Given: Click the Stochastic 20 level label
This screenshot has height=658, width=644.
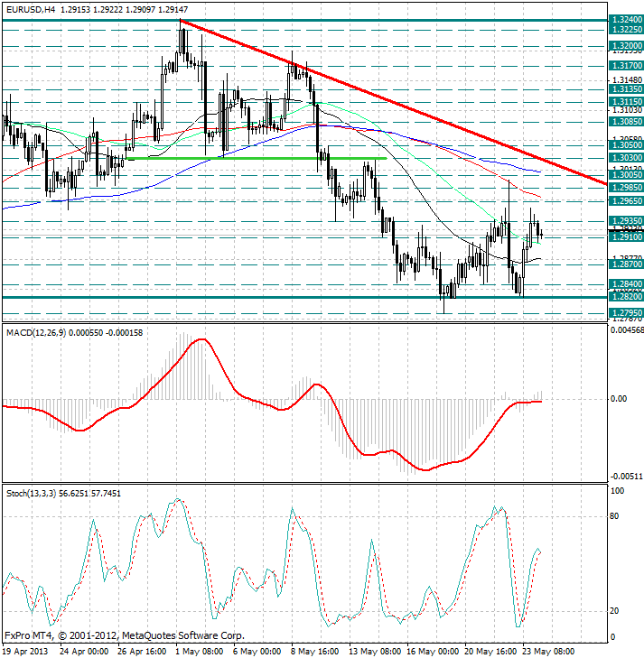Looking at the screenshot, I should (614, 611).
